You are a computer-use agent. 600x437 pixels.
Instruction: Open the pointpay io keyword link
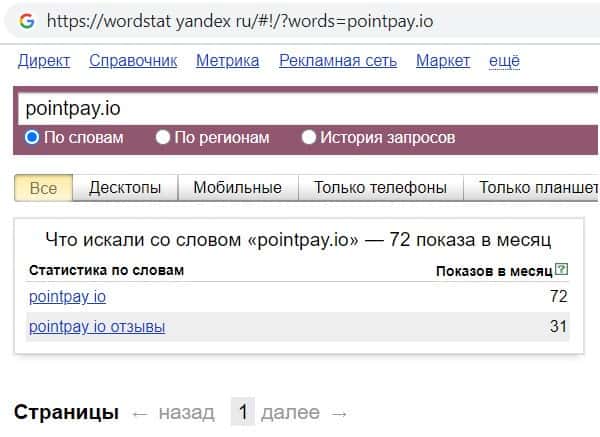67,297
